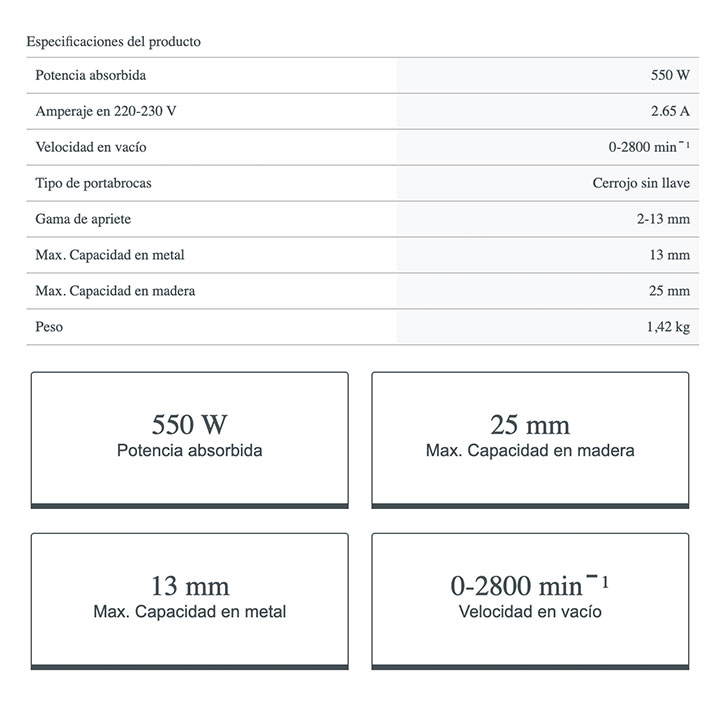
Task: Click the 2.65 A value cell
Action: pyautogui.click(x=669, y=111)
